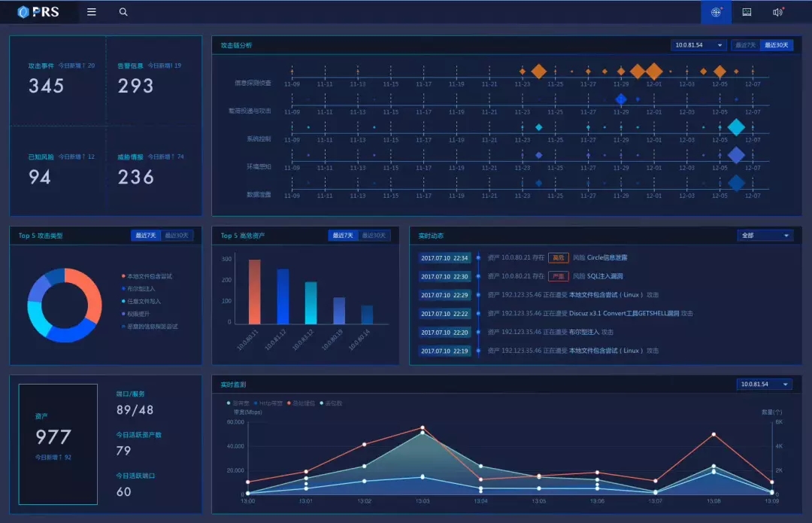Open the monitor screen icon
The image size is (812, 523).
pos(747,12)
